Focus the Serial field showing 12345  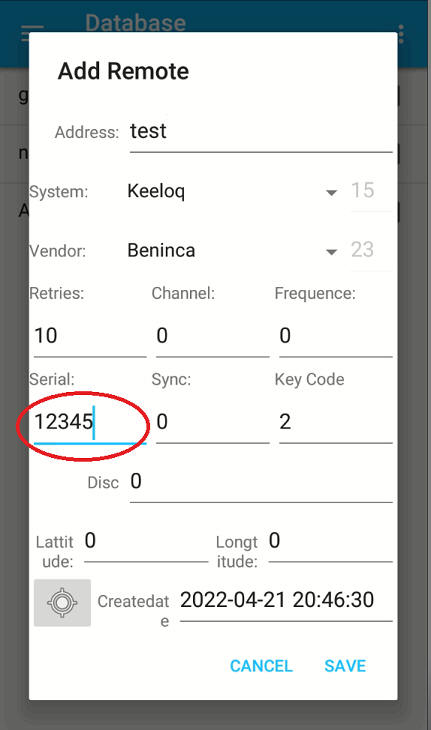pyautogui.click(x=90, y=423)
